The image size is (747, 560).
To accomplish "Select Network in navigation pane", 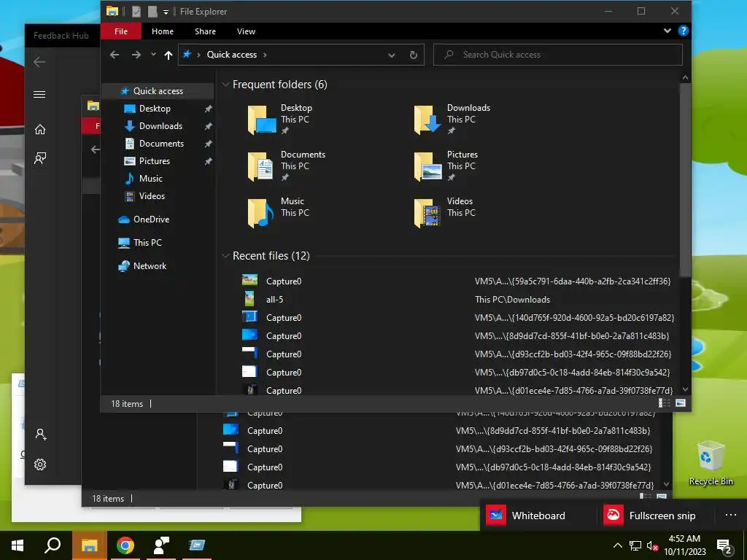I will [150, 266].
